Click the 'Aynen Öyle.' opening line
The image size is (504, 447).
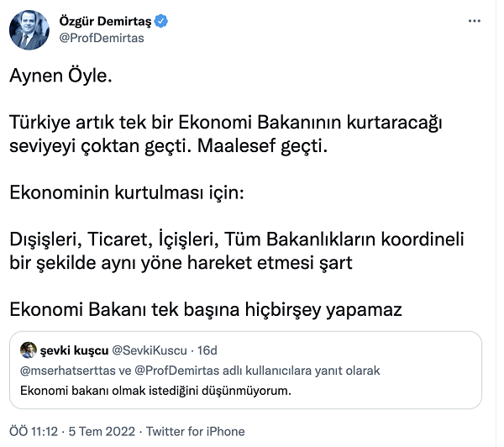60,76
